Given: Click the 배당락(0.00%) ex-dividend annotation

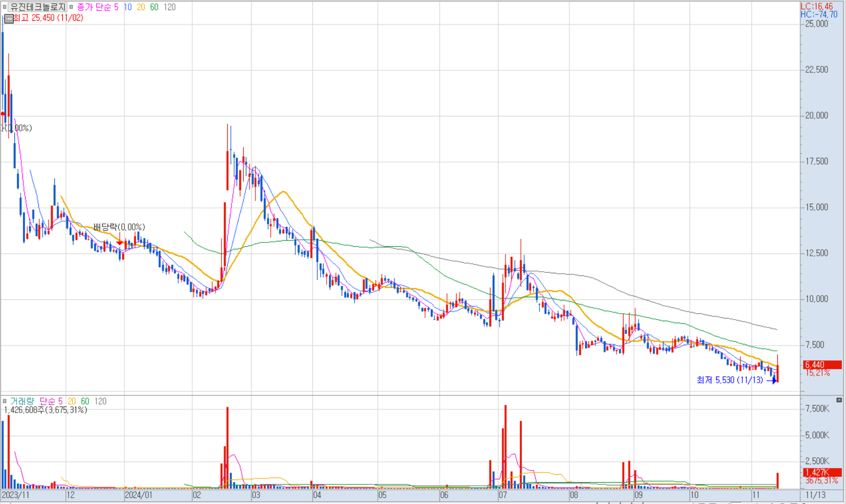Looking at the screenshot, I should tap(119, 227).
